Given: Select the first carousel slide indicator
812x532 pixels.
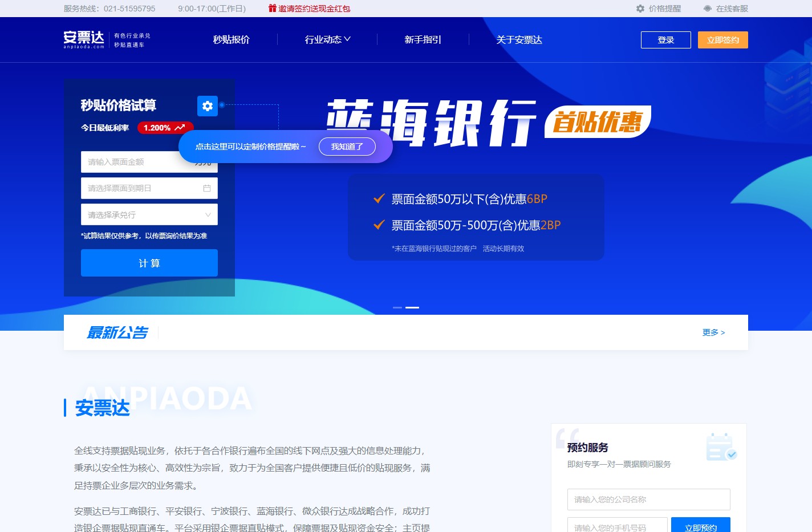Looking at the screenshot, I should [x=397, y=307].
